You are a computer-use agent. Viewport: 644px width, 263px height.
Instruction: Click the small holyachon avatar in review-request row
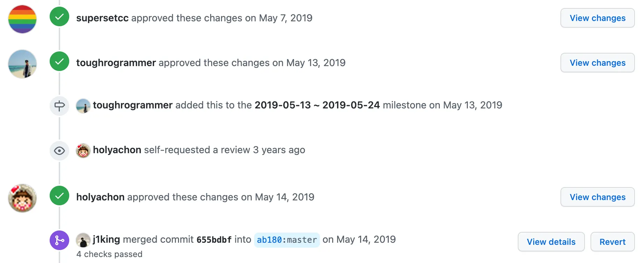pos(83,151)
